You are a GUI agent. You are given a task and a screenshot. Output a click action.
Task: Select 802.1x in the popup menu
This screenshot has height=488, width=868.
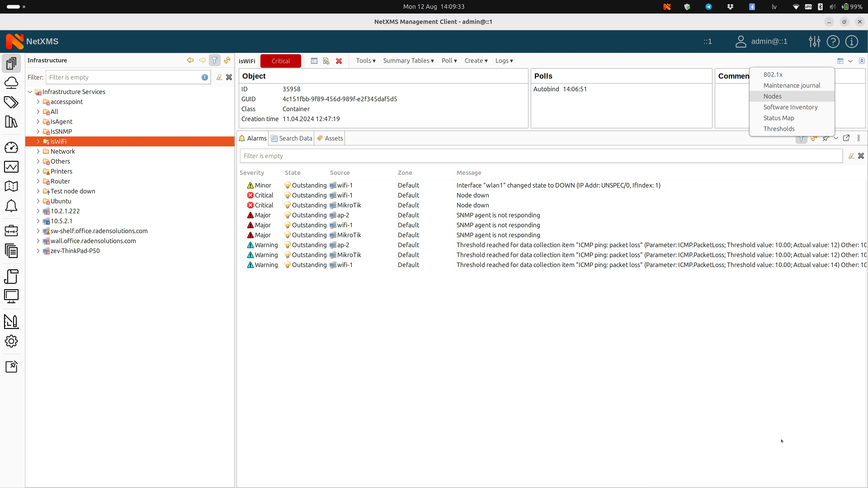point(792,75)
